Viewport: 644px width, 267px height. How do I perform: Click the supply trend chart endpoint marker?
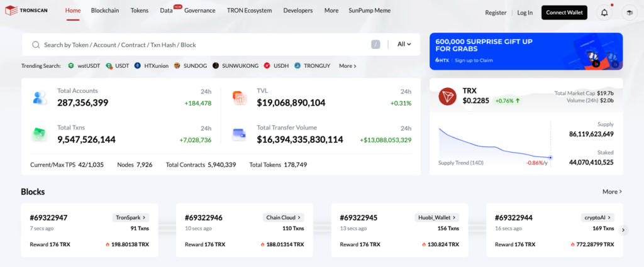click(x=551, y=158)
